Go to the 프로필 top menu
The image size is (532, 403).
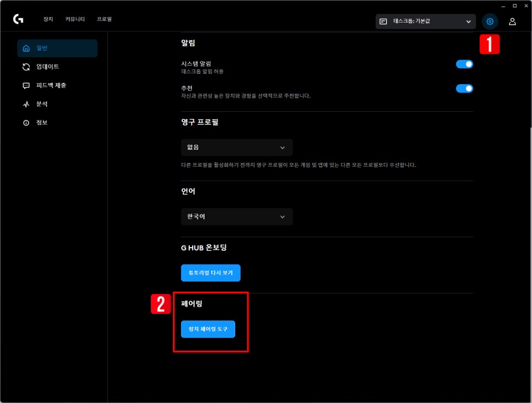pos(104,19)
